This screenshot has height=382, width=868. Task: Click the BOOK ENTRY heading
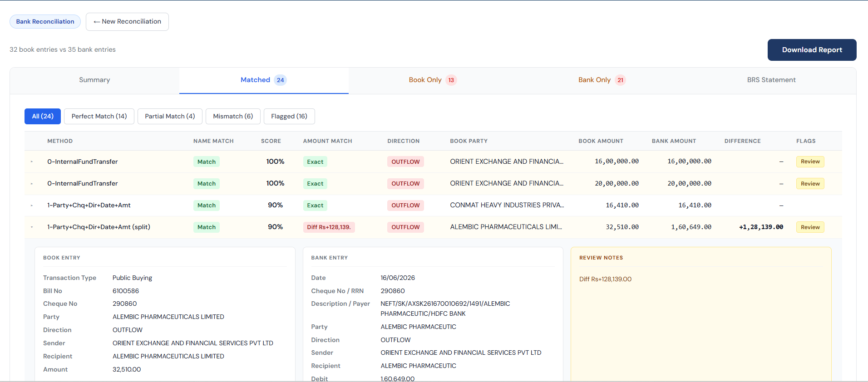pyautogui.click(x=62, y=258)
